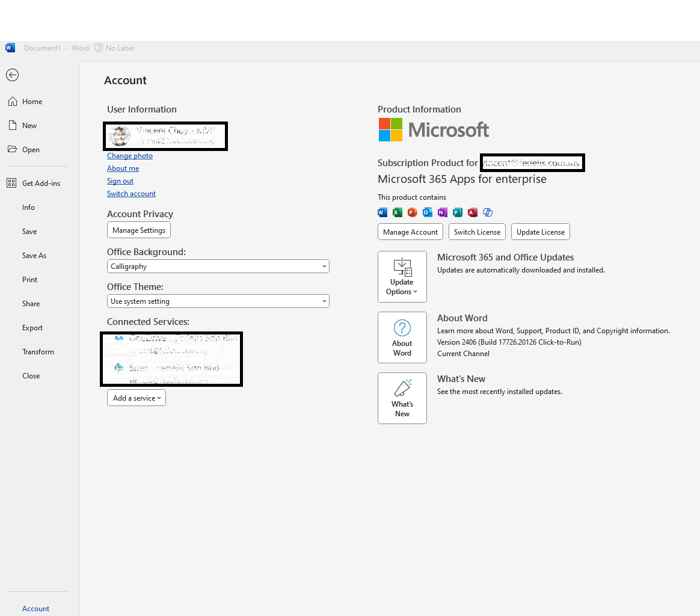Click the Switch License button
The height and width of the screenshot is (616, 700).
click(477, 232)
